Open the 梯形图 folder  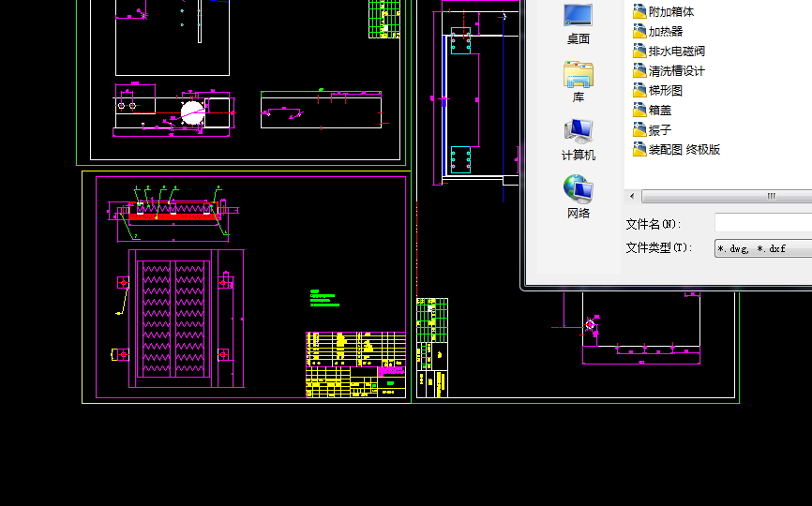click(657, 91)
